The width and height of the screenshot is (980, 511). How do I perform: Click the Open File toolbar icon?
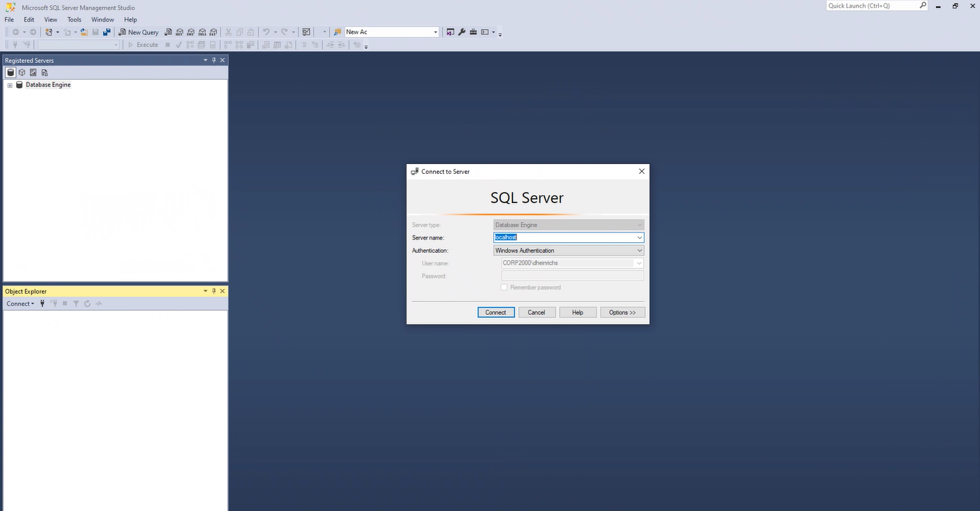pyautogui.click(x=84, y=32)
